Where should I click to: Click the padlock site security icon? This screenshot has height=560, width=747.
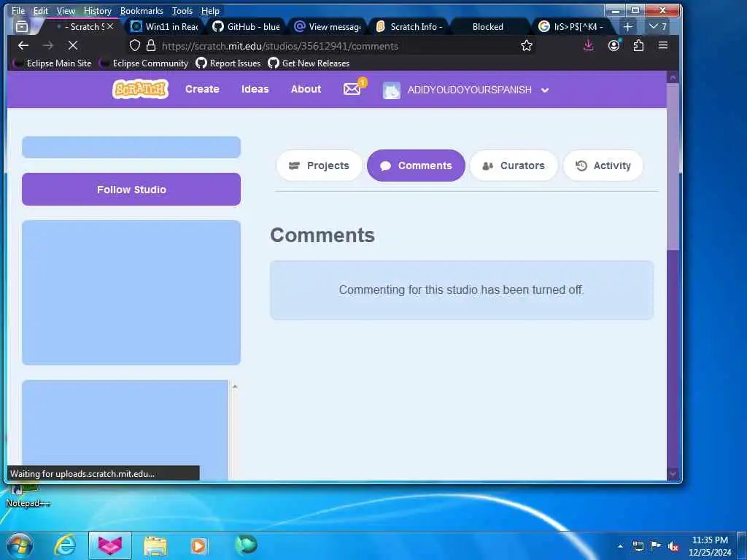point(151,45)
